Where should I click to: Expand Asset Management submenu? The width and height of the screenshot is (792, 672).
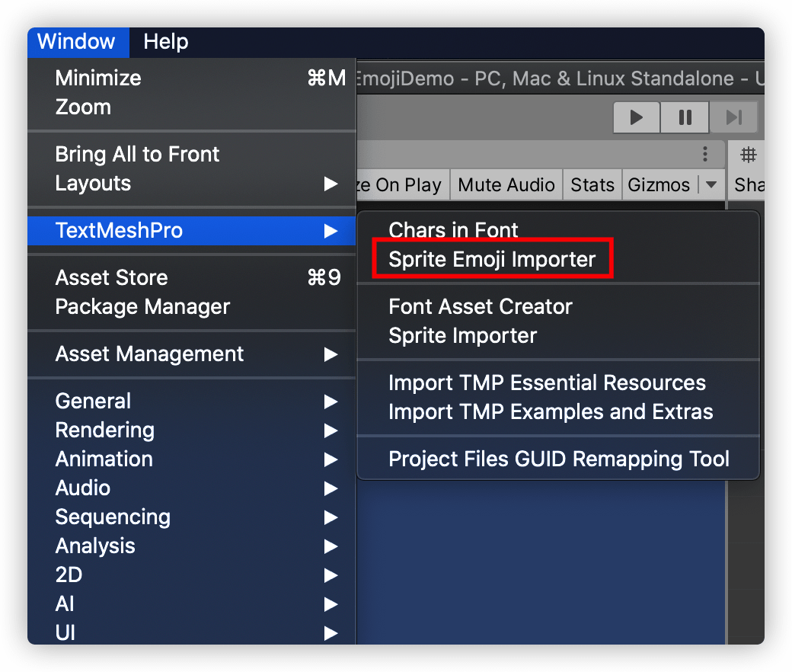[192, 354]
